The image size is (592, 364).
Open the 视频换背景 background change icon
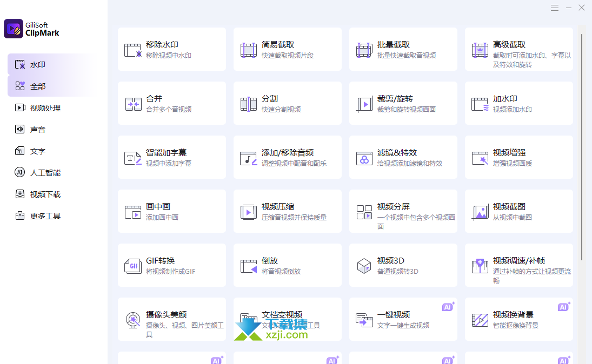[x=480, y=320]
